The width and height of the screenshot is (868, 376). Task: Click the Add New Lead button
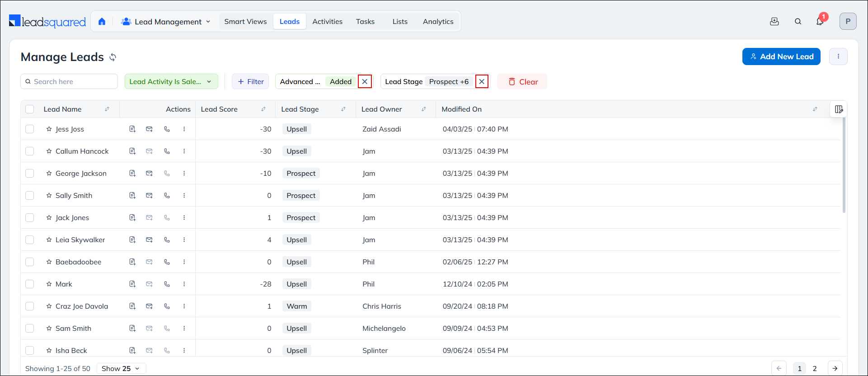click(781, 57)
